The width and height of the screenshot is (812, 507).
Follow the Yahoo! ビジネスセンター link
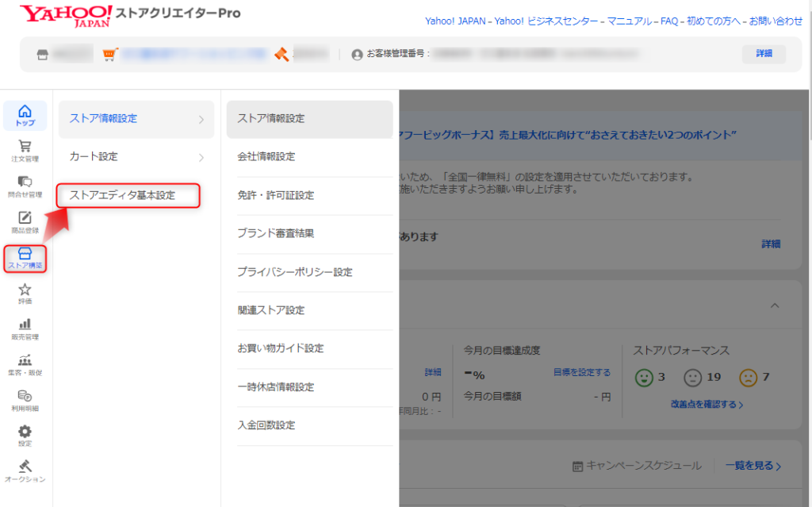[x=546, y=21]
